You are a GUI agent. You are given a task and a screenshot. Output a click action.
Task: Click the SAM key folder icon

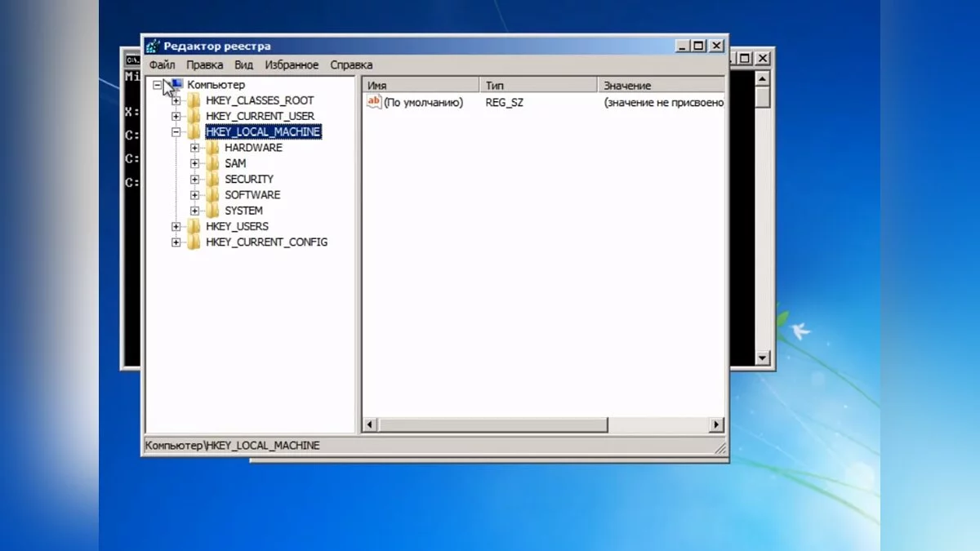(212, 163)
